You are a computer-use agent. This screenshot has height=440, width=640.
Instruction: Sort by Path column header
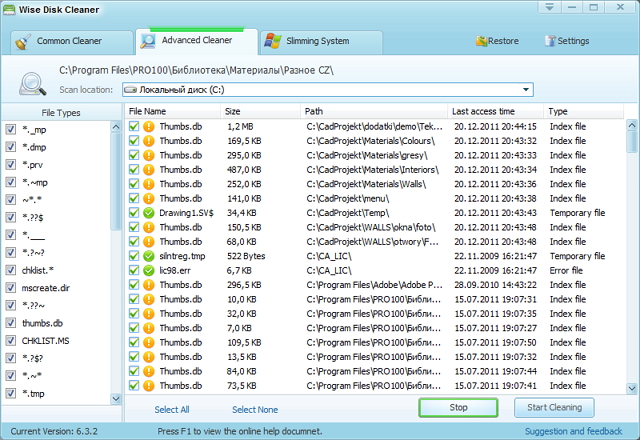374,111
